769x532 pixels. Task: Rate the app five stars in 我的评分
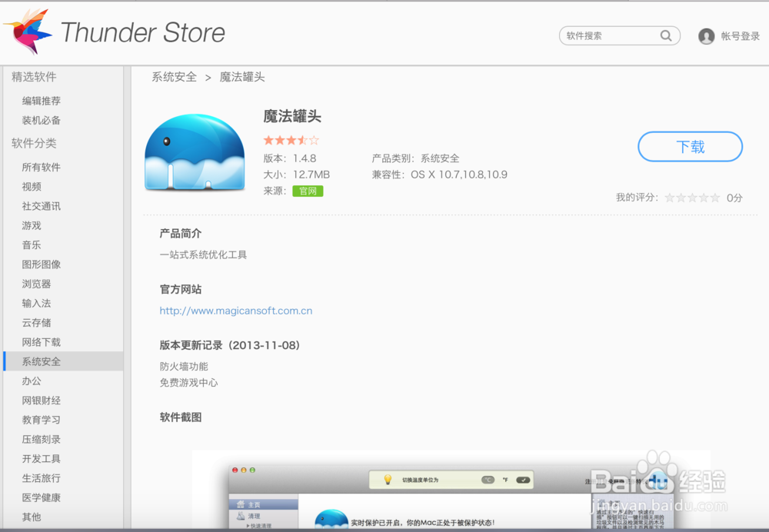(x=715, y=198)
